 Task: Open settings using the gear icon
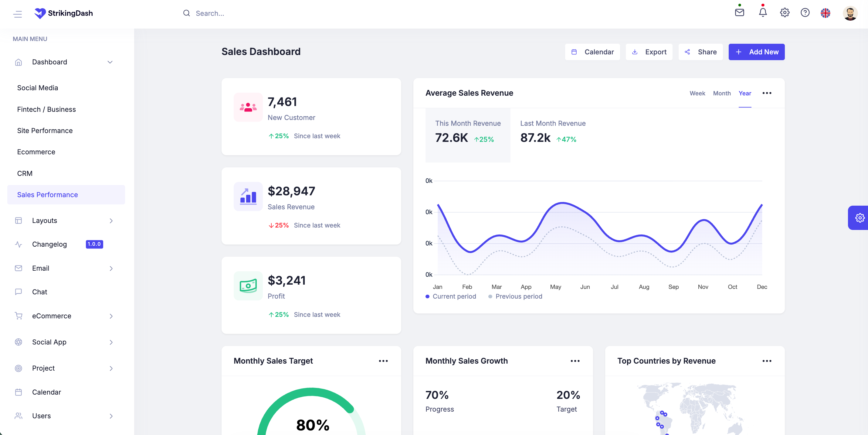pyautogui.click(x=785, y=13)
